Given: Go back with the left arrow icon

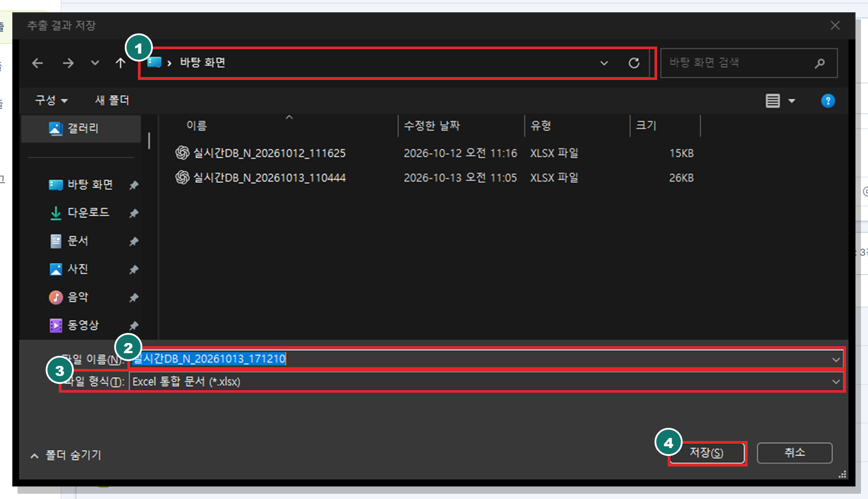Looking at the screenshot, I should 38,63.
